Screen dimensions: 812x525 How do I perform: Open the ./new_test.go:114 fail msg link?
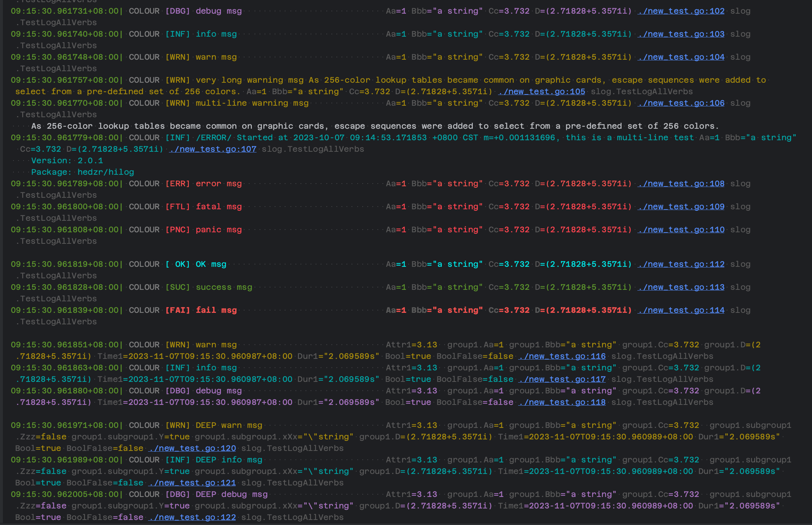point(681,310)
